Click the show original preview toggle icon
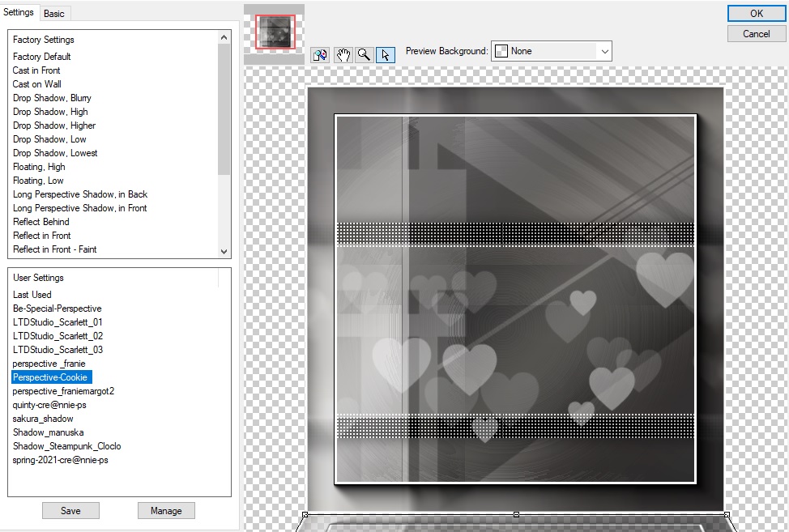This screenshot has width=789, height=532. tap(320, 54)
